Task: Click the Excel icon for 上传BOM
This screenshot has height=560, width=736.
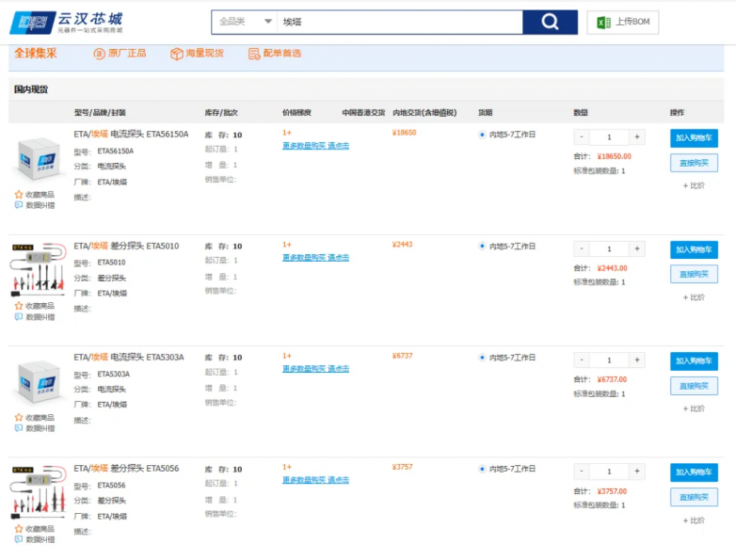Action: [603, 22]
